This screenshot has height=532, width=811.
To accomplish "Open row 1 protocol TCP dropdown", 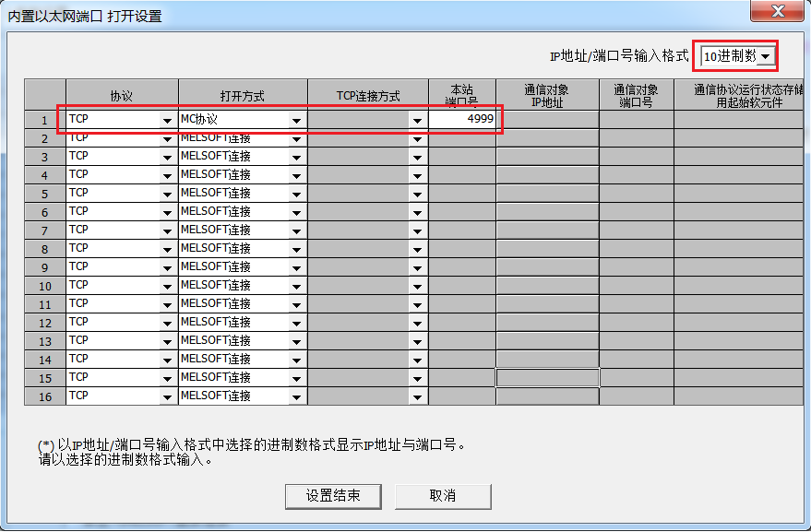I will click(x=167, y=120).
